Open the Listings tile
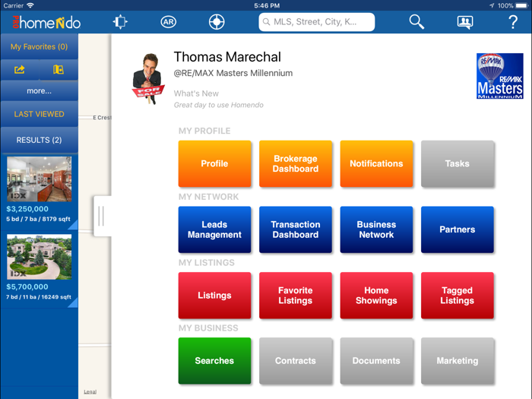 215,295
